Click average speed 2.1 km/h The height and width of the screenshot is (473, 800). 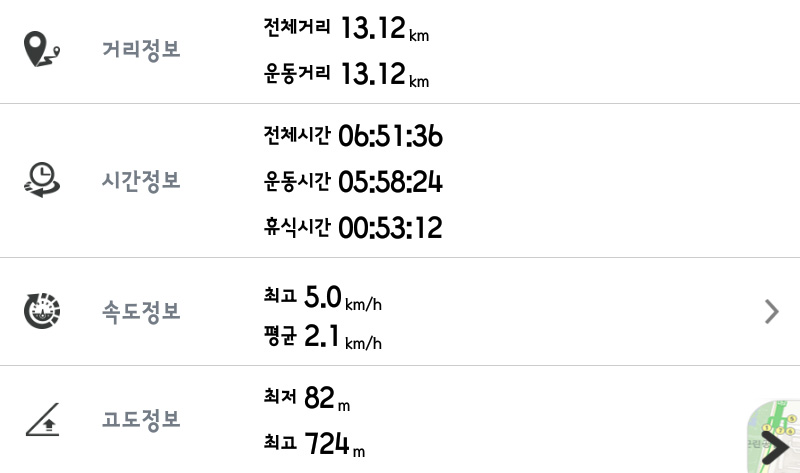click(x=343, y=337)
